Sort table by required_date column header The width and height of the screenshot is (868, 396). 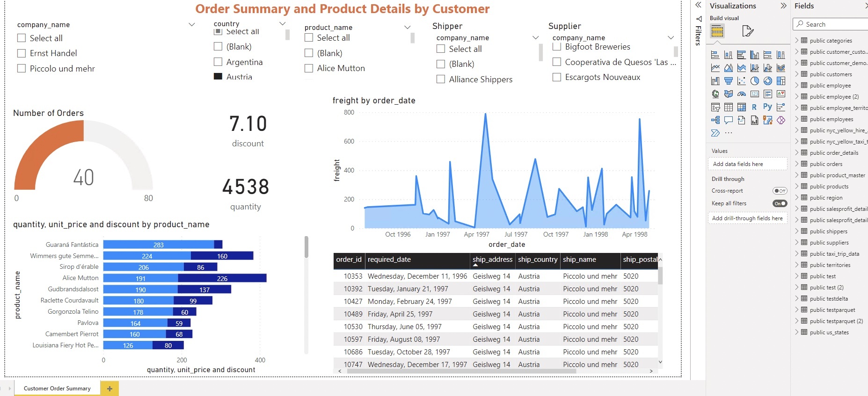[x=417, y=259]
